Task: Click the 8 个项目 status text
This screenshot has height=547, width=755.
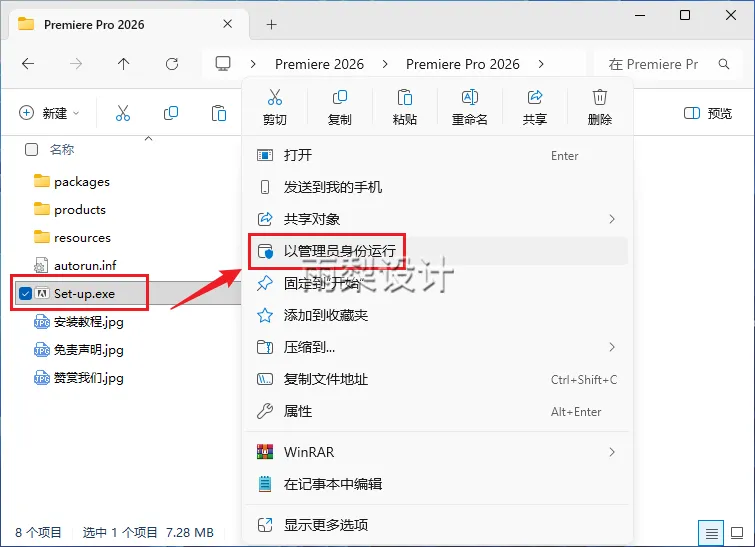Action: (39, 533)
